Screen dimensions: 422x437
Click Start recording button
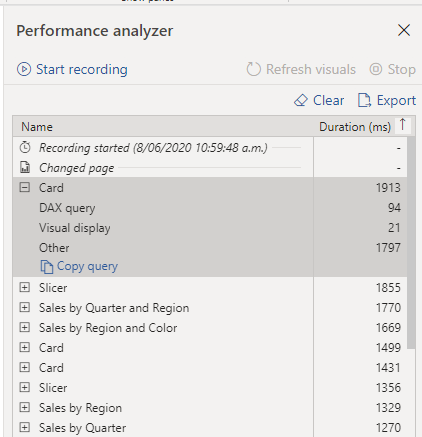click(x=72, y=69)
